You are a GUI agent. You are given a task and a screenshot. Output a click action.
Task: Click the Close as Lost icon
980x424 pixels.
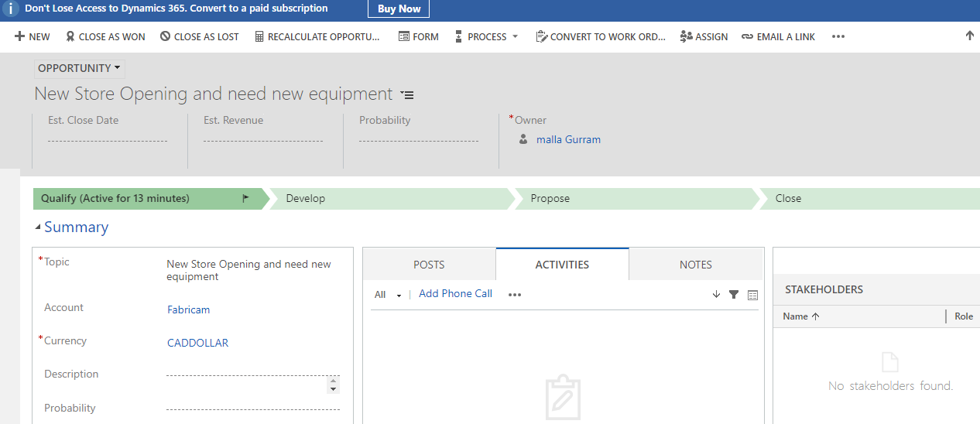[165, 36]
